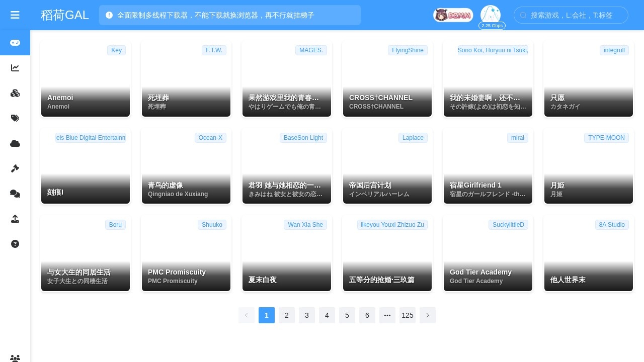Screen dimensions: 644x362
Task: Open the upload sidebar icon
Action: click(x=15, y=219)
